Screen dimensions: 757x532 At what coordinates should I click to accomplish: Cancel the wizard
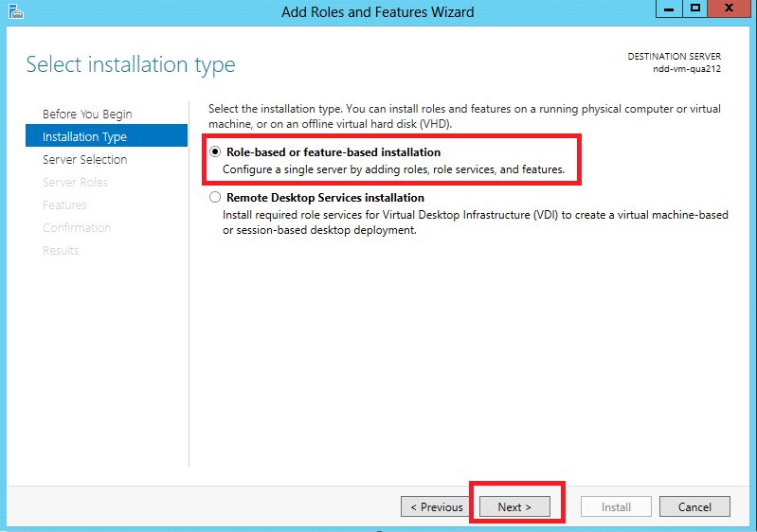[694, 507]
